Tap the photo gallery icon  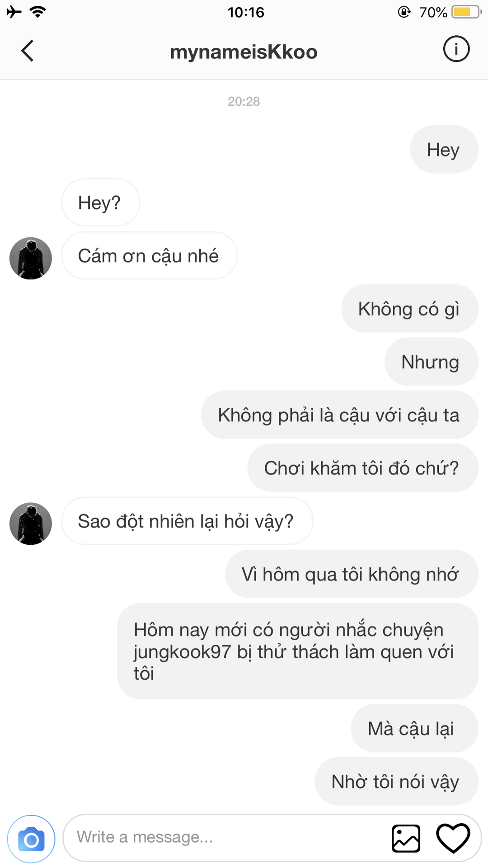406,839
